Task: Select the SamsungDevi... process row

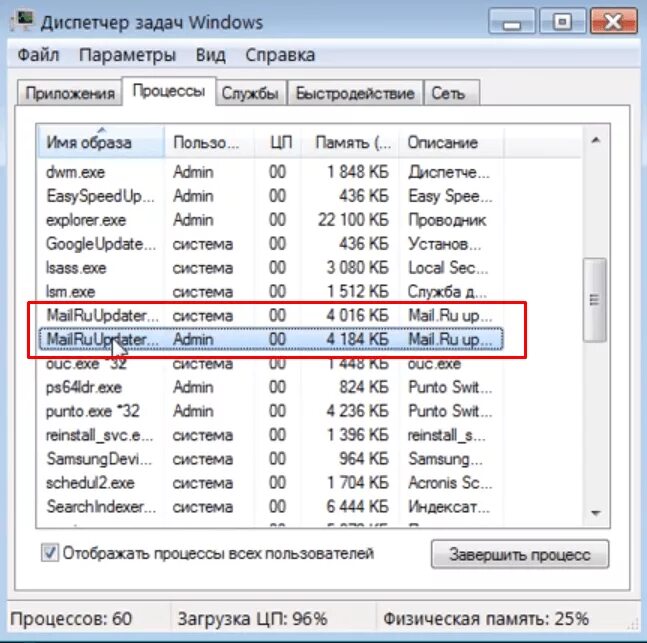Action: tap(270, 459)
